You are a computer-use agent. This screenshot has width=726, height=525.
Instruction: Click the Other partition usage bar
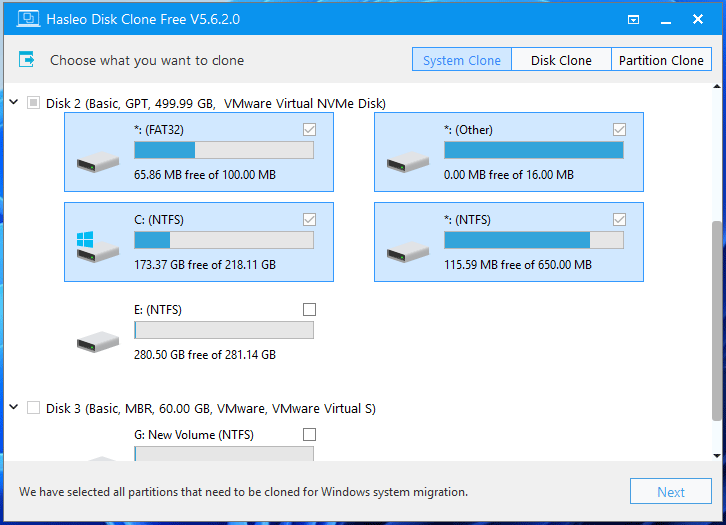click(534, 150)
